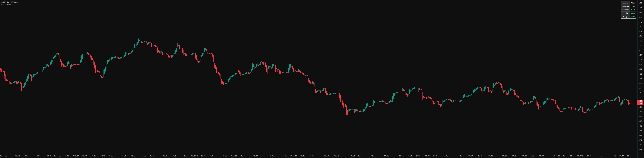
Task: Select the '10:52' time axis label
Action: 336,156
